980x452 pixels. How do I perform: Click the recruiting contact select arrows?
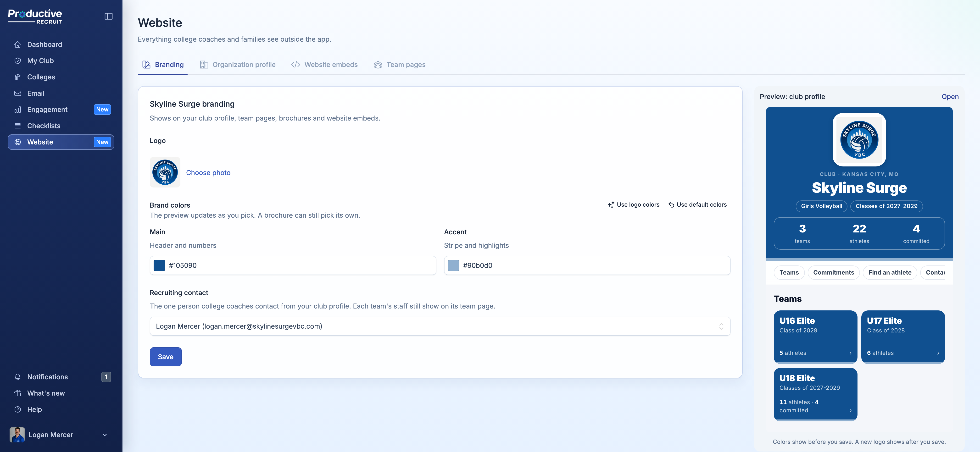tap(721, 326)
